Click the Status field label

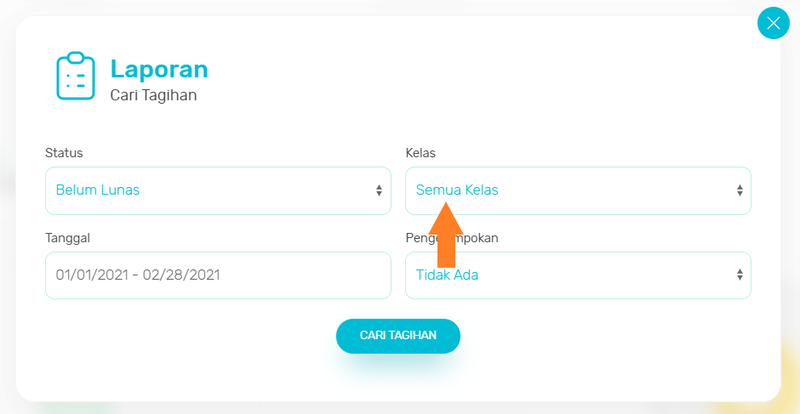[64, 153]
